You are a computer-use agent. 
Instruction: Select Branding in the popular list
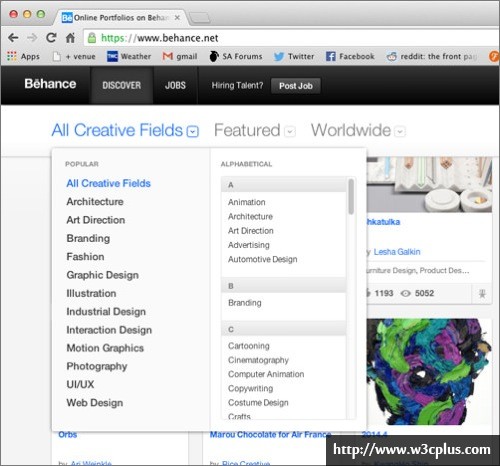[88, 238]
